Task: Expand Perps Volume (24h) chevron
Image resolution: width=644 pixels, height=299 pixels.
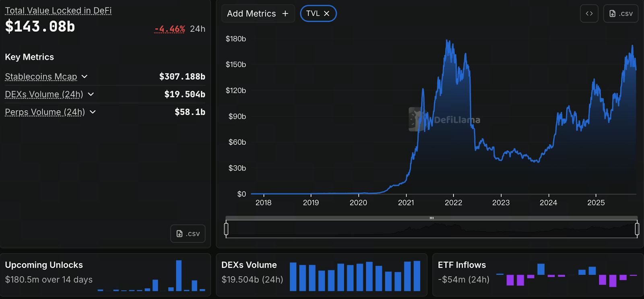Action: 93,112
